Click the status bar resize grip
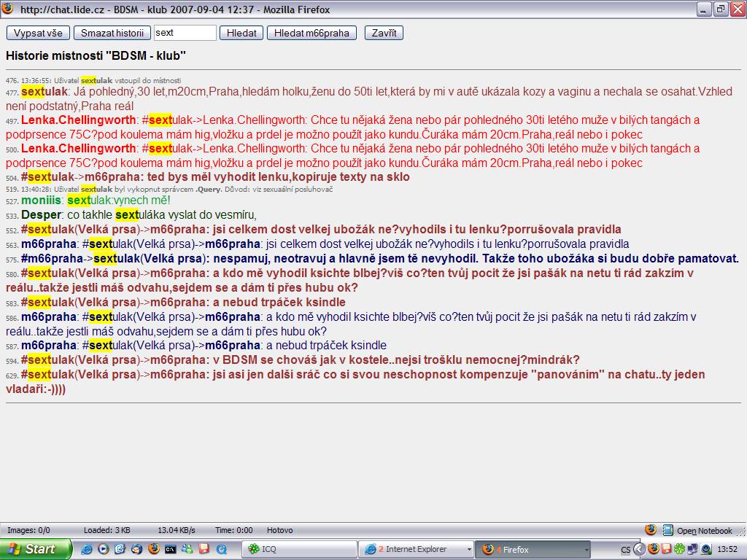Image resolution: width=747 pixels, height=560 pixels. tap(742, 531)
